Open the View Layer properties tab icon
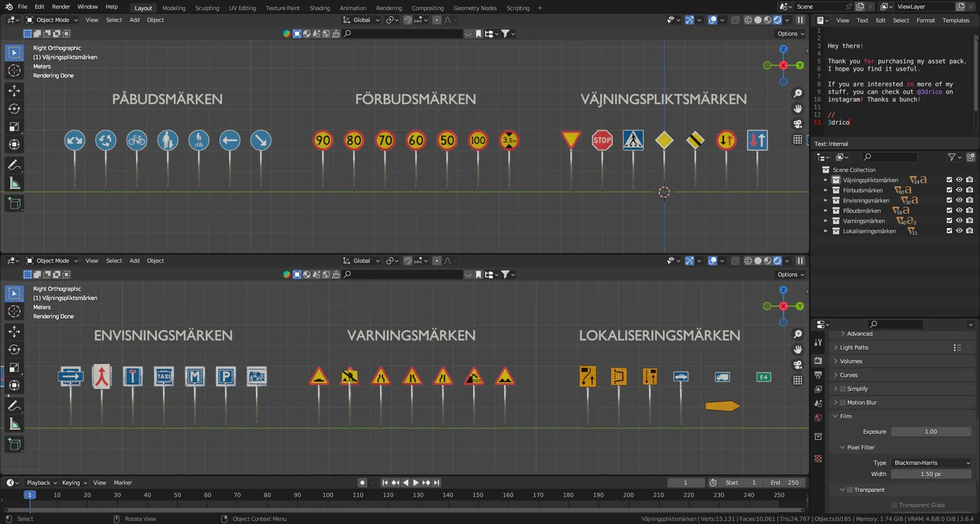This screenshot has width=980, height=524. 818,389
